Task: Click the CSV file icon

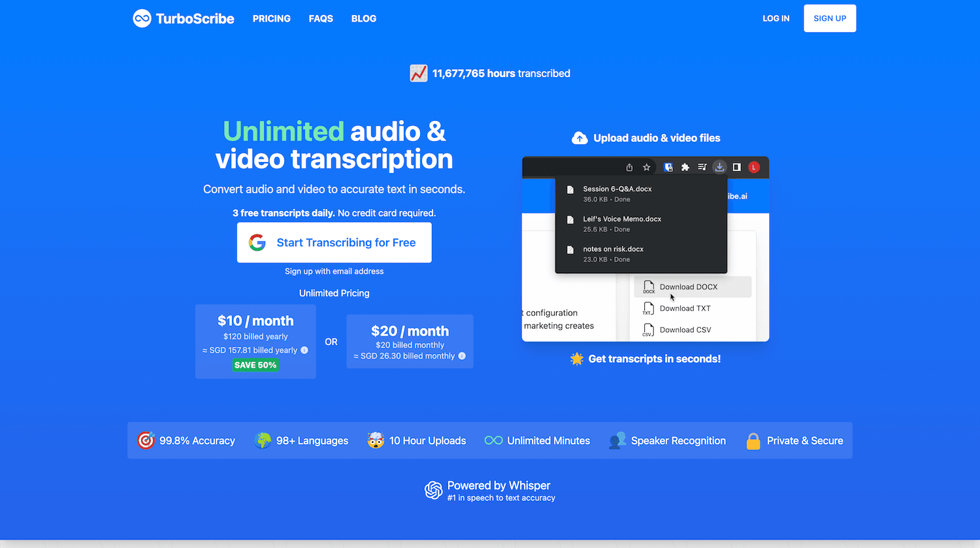Action: click(x=647, y=330)
